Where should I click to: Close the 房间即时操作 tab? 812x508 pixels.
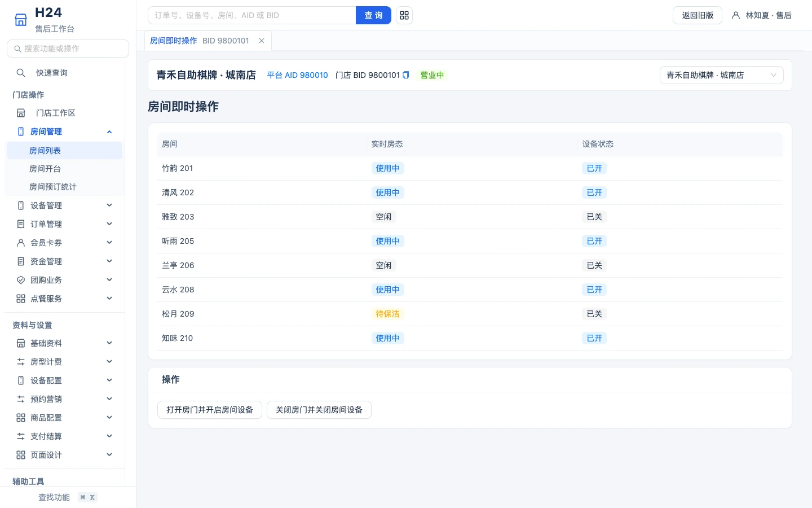[262, 41]
